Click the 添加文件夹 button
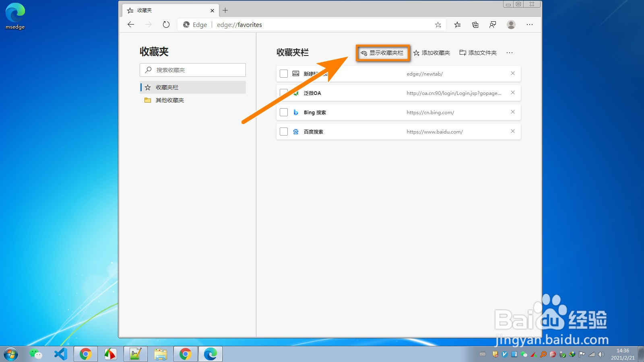Image resolution: width=644 pixels, height=362 pixels. 478,53
